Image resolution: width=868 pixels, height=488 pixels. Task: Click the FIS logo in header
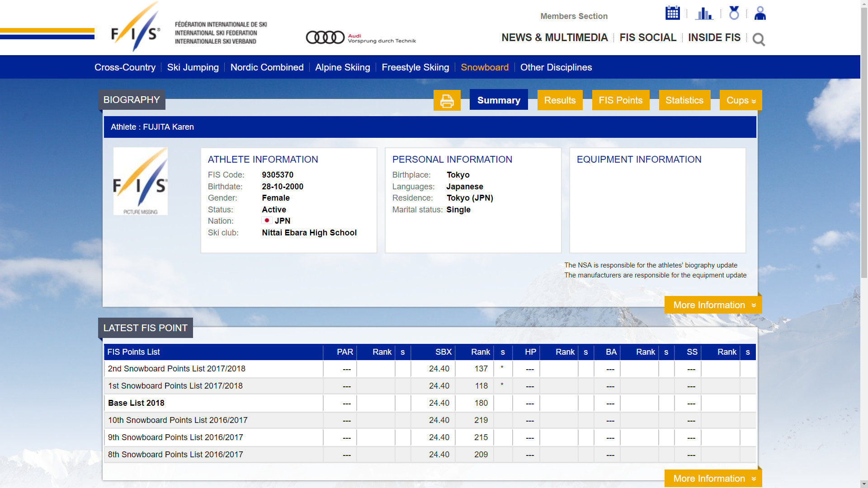(136, 28)
